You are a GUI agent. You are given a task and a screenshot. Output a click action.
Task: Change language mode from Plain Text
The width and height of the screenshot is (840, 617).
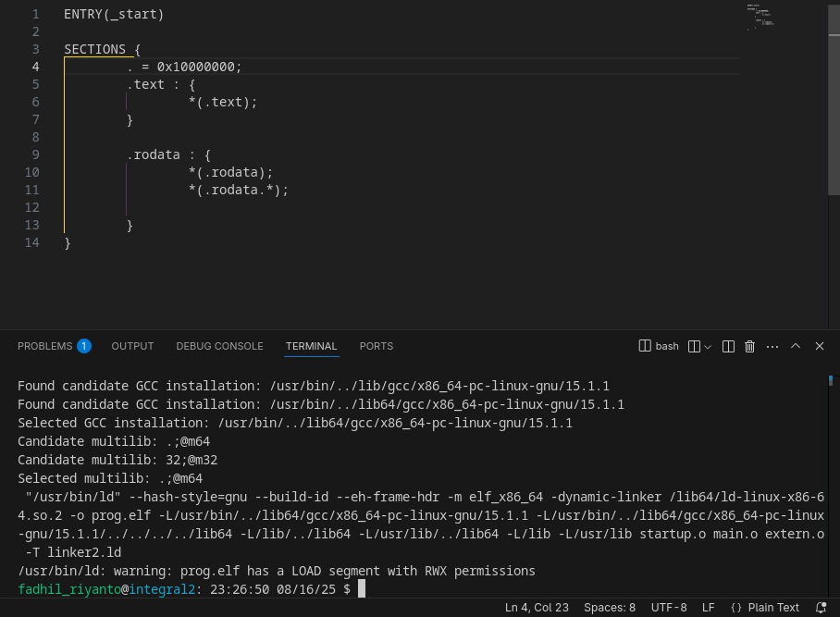point(765,608)
